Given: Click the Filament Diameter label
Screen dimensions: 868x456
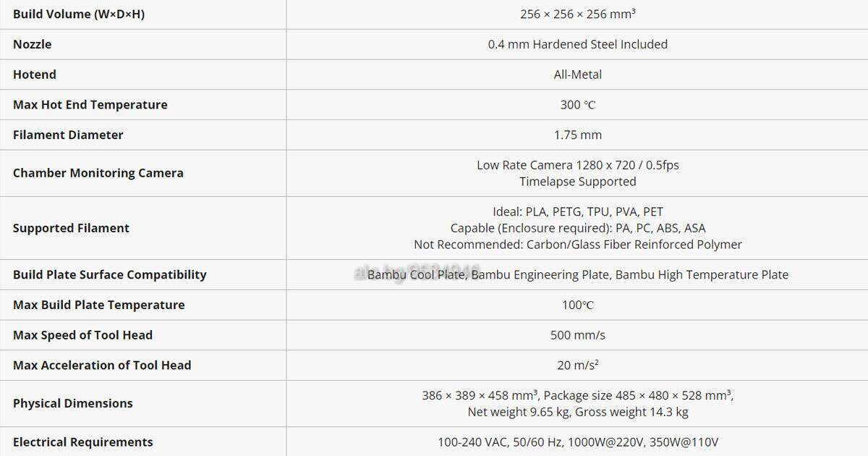Looking at the screenshot, I should click(x=68, y=135).
